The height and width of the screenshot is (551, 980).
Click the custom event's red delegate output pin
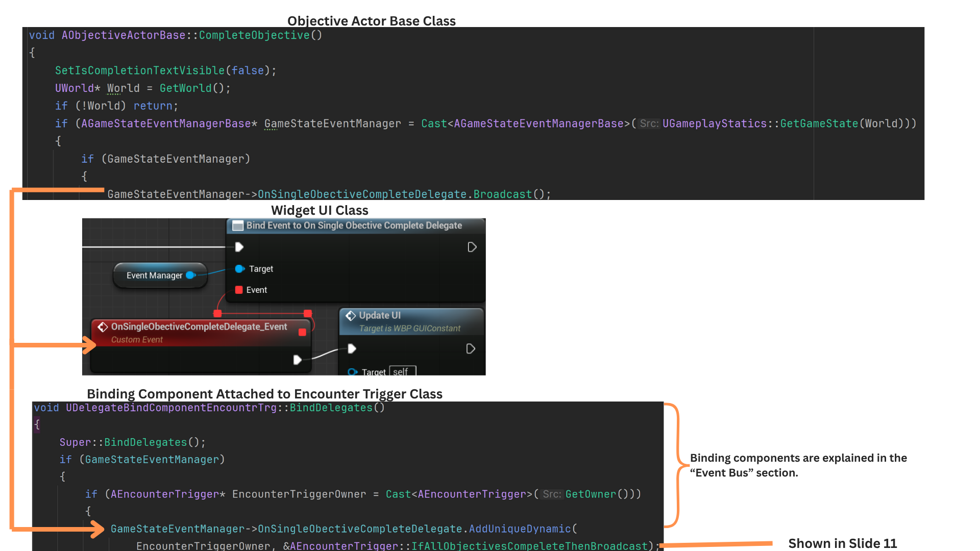[302, 332]
